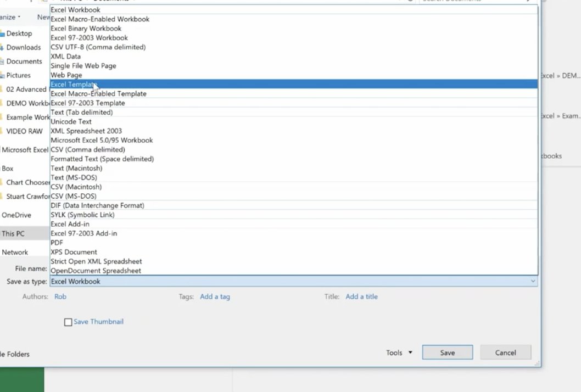
Task: Choose Formatted Text (Space delimited)
Action: point(294,159)
